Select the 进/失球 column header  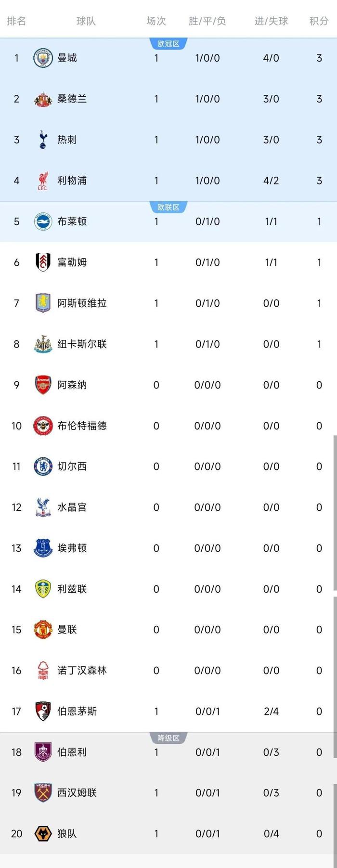click(x=271, y=21)
